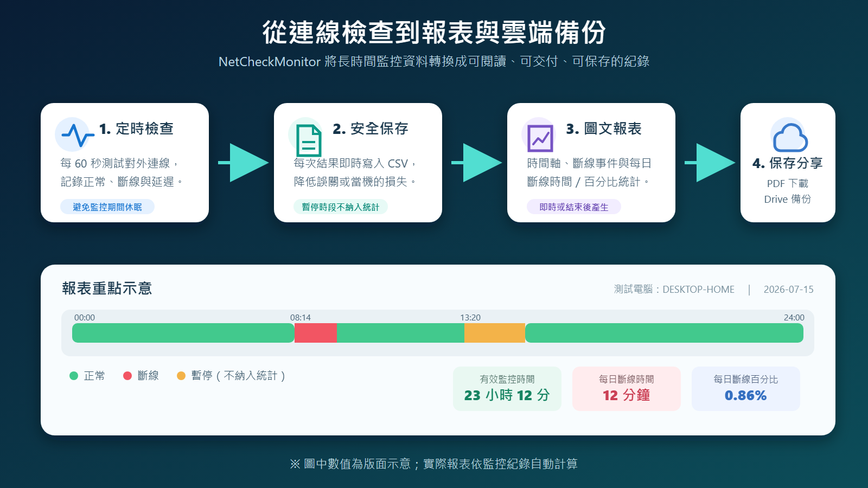Click the 報表重點示意 panel heading
The width and height of the screenshot is (868, 488).
click(107, 288)
